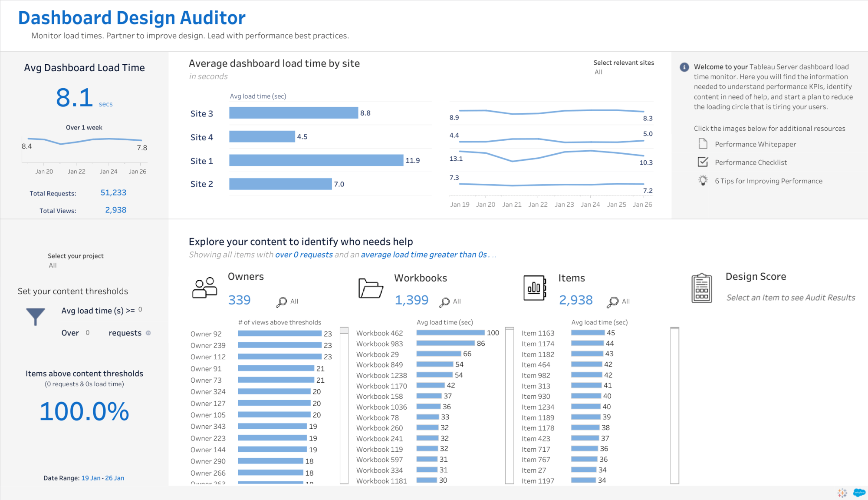Click the funnel filter icon
This screenshot has width=868, height=500.
[35, 316]
